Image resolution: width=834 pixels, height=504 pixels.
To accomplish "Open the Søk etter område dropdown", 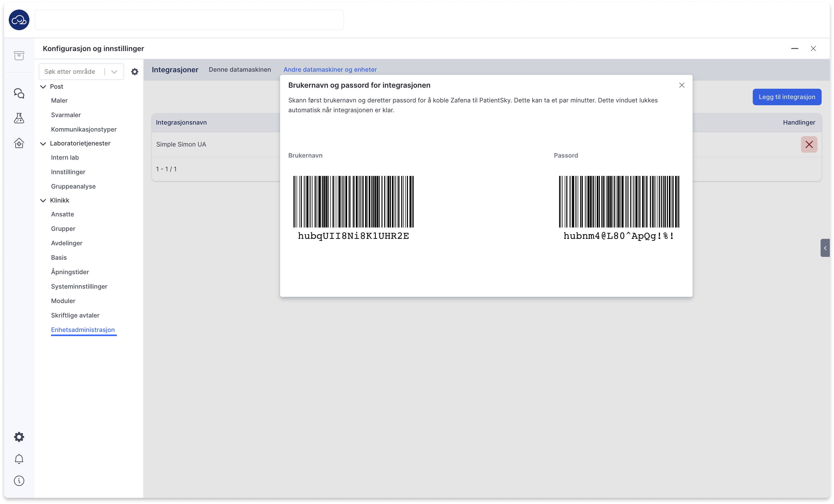I will coord(81,72).
